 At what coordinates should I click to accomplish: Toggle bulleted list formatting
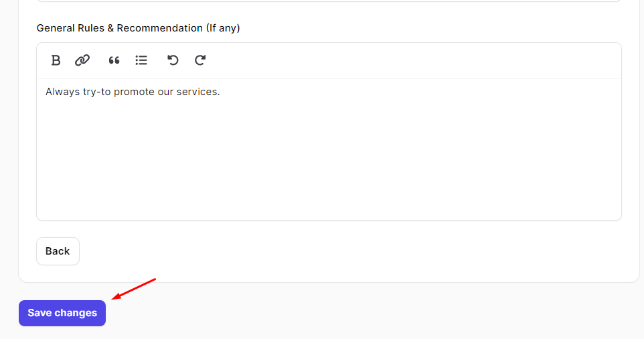141,60
